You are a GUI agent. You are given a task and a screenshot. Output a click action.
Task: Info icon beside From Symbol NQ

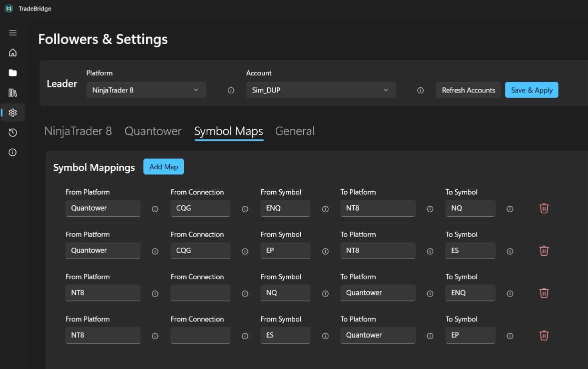(x=325, y=294)
